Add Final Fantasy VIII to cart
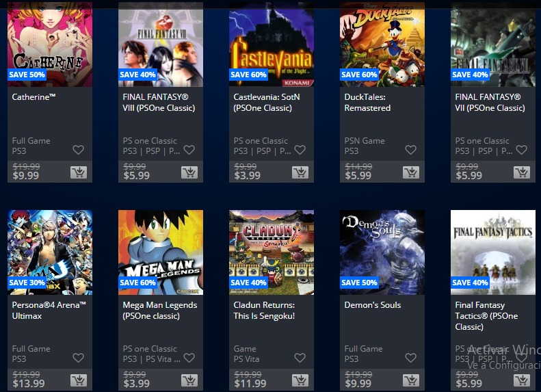This screenshot has height=392, width=541. tap(189, 172)
